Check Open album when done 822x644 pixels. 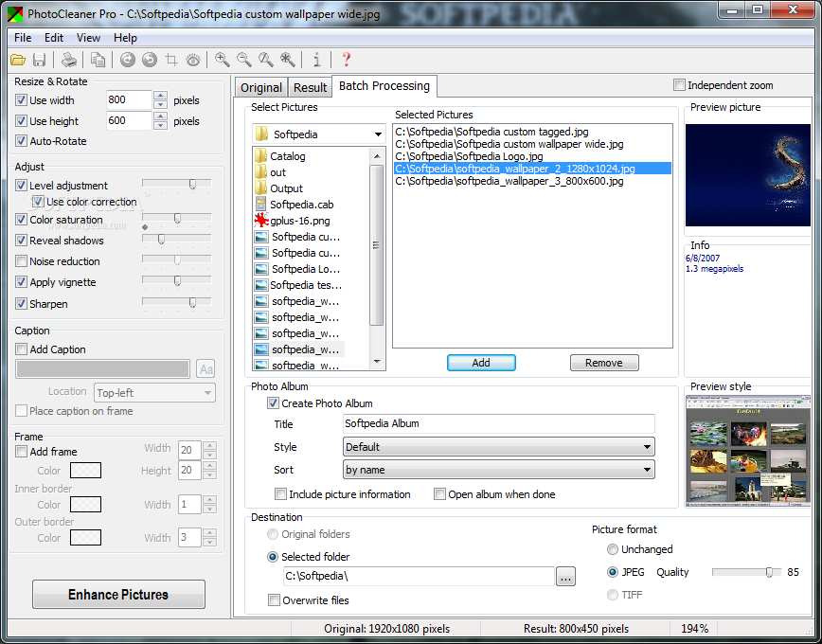pyautogui.click(x=439, y=494)
